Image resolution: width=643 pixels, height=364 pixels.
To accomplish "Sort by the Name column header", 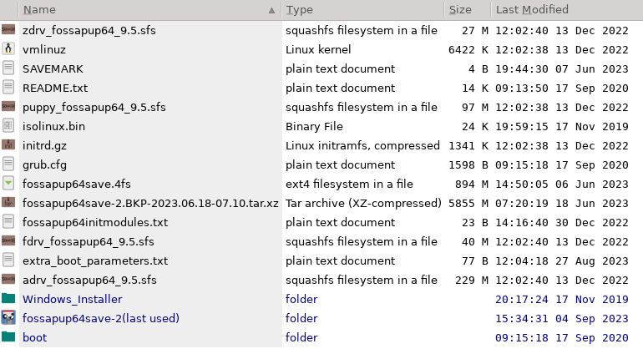I will tap(150, 10).
